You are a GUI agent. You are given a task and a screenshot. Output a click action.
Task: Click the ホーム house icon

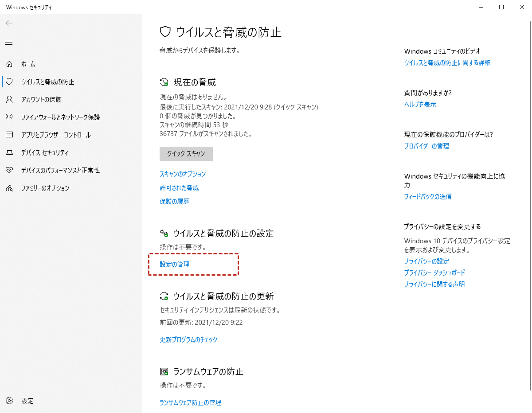(9, 64)
